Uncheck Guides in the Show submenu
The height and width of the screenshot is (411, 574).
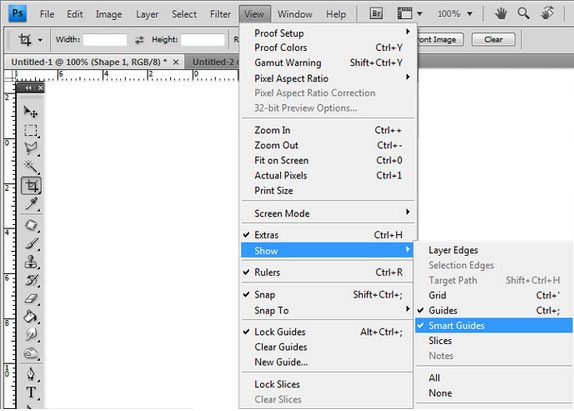click(493, 310)
